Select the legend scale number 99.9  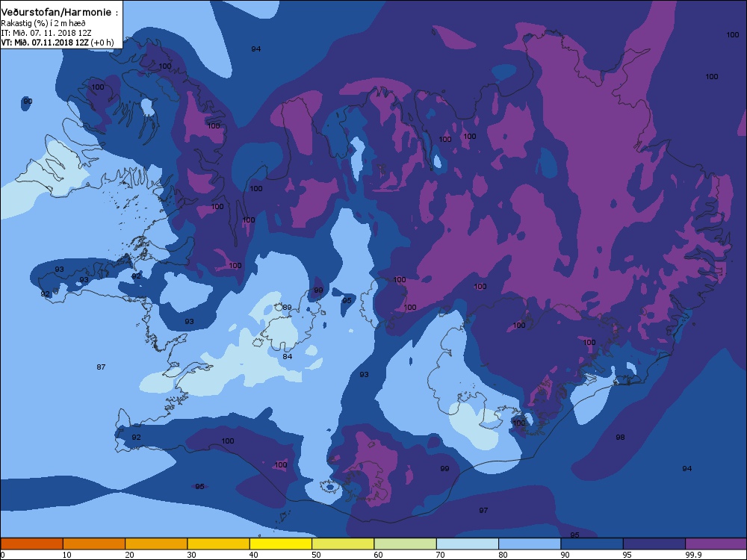click(693, 555)
